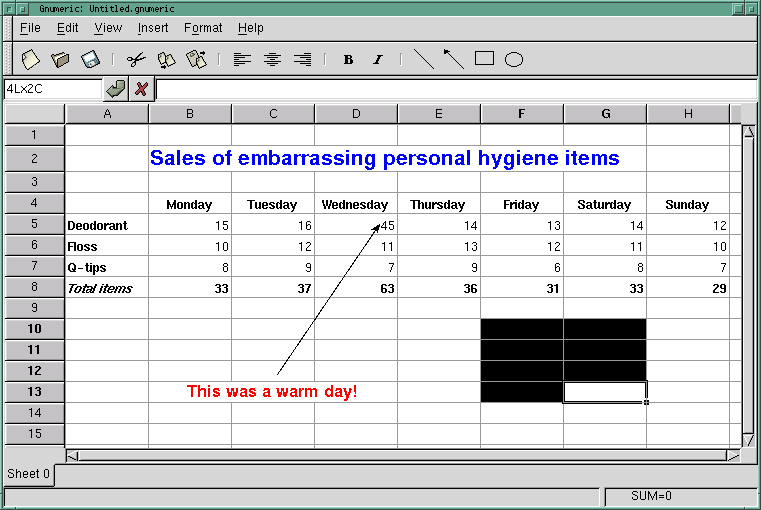Open the Insert menu
The height and width of the screenshot is (510, 761).
coord(153,28)
